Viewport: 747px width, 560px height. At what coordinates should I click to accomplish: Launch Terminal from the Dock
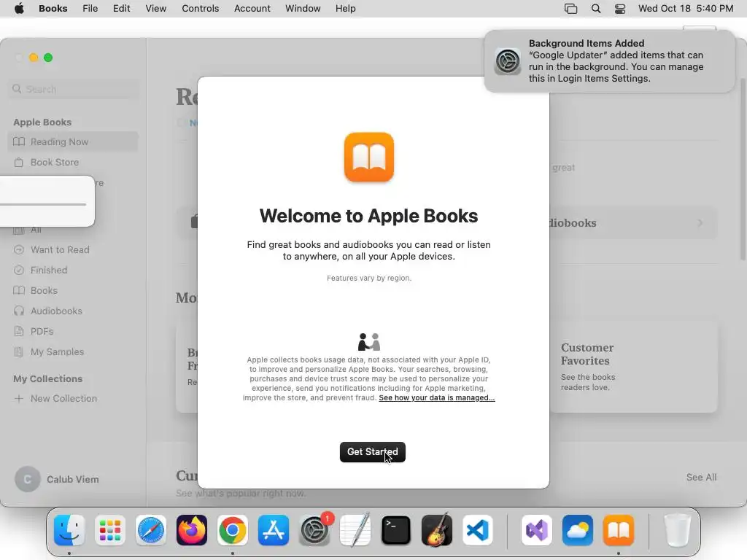396,530
